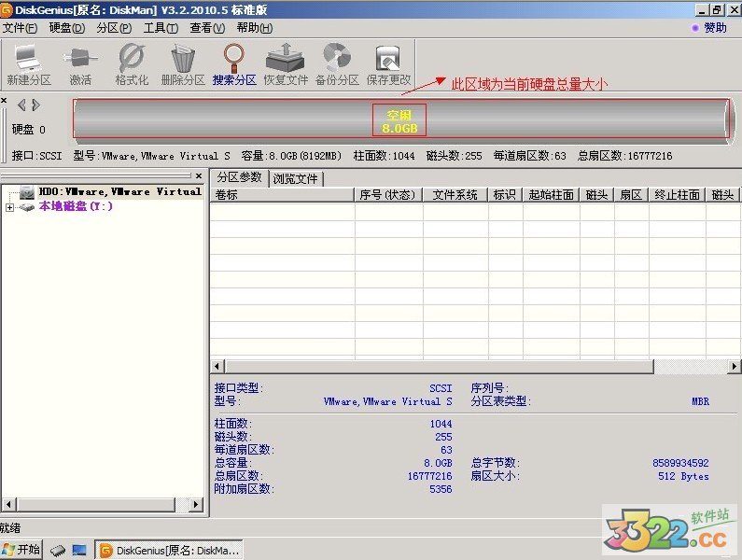Click the show desktop quick launch icon

coord(79,550)
